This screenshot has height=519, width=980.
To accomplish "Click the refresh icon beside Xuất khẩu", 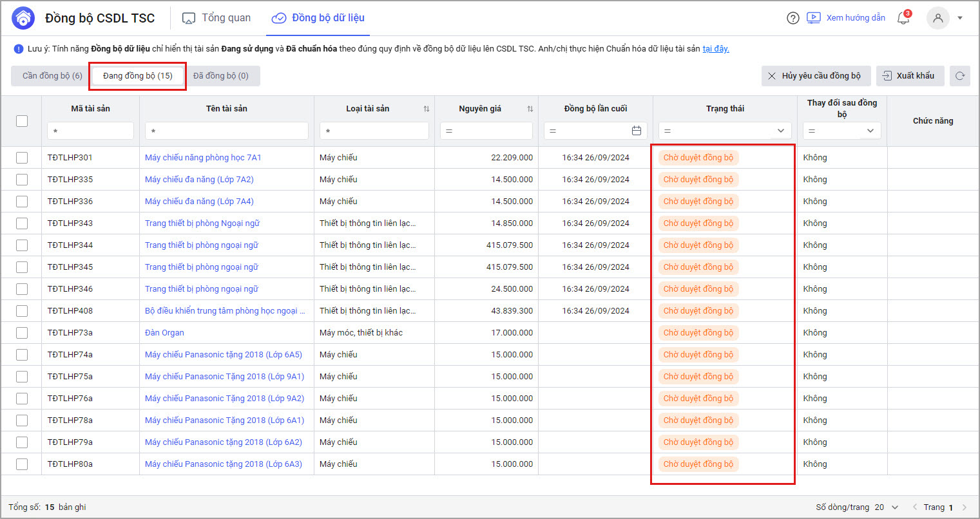I will tap(959, 76).
